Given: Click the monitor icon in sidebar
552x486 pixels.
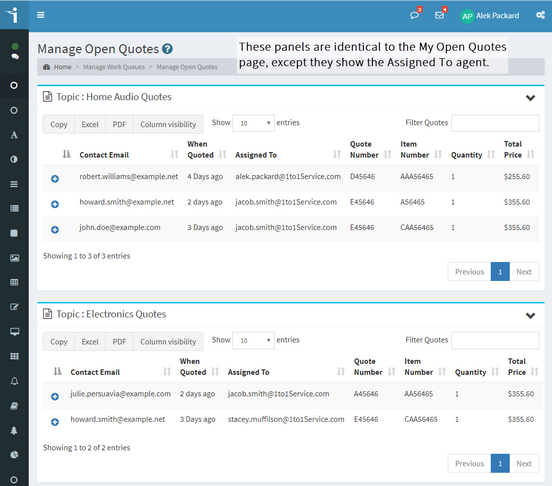Looking at the screenshot, I should pyautogui.click(x=14, y=332).
